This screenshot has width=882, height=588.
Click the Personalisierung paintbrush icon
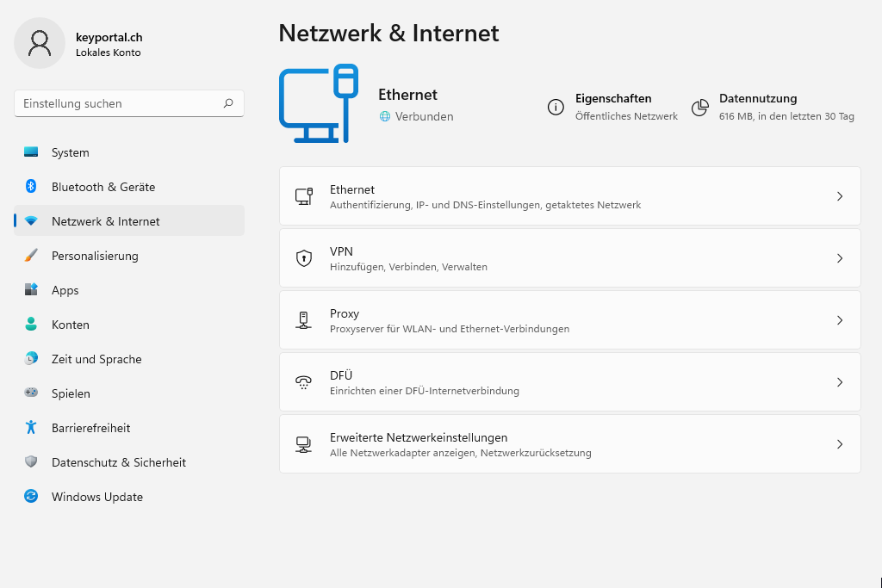[x=31, y=256]
